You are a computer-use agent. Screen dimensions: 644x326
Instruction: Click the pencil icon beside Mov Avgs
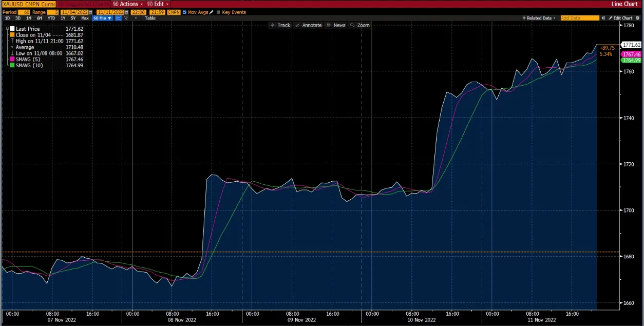point(211,12)
